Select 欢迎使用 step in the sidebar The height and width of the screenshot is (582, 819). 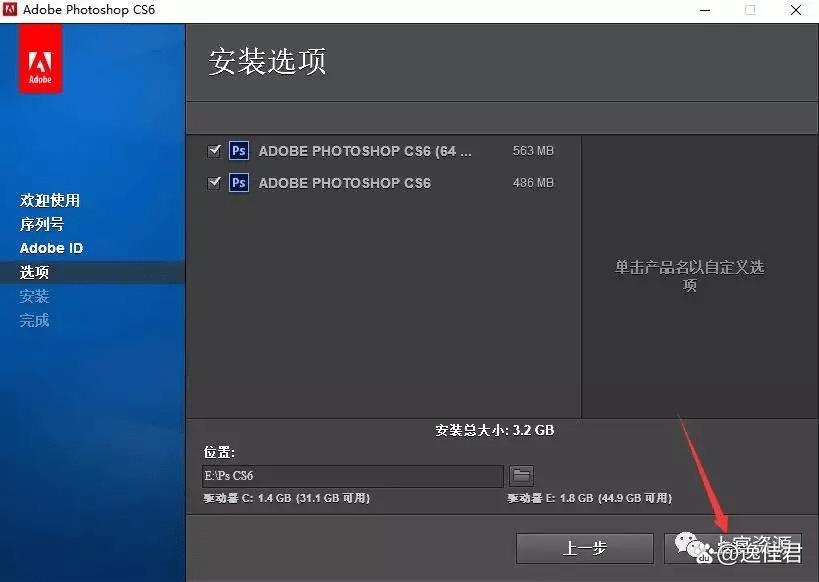tap(48, 200)
